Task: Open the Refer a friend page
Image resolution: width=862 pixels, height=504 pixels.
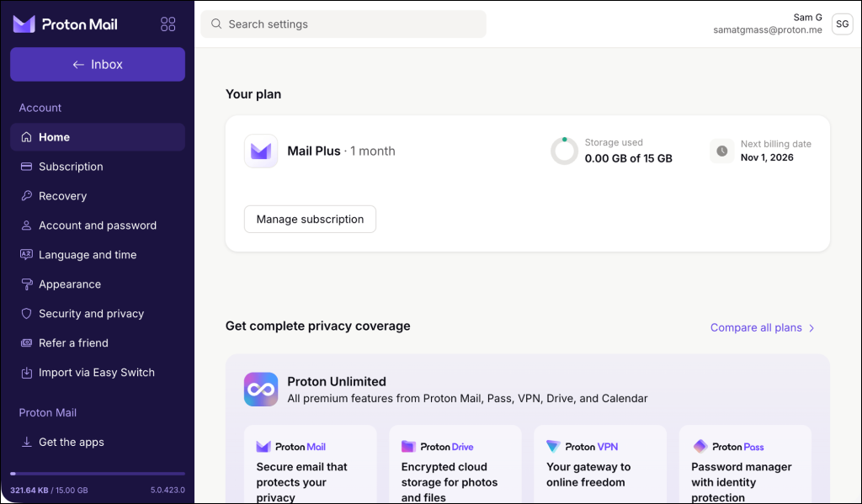Action: tap(98, 343)
